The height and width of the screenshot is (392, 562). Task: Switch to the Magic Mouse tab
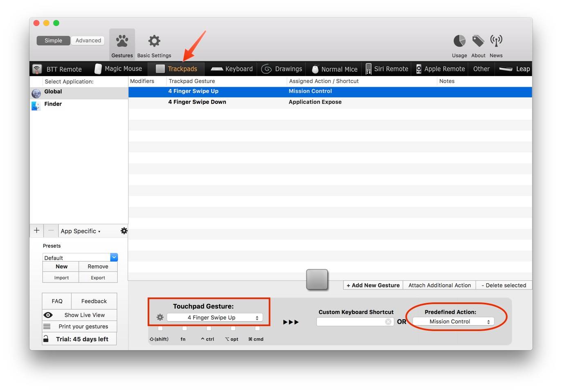pyautogui.click(x=119, y=69)
